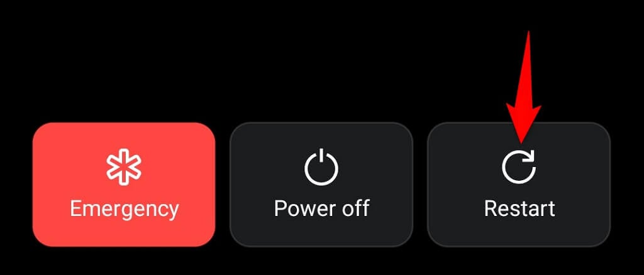
Task: Select the white asterisk Emergency icon
Action: (x=124, y=167)
